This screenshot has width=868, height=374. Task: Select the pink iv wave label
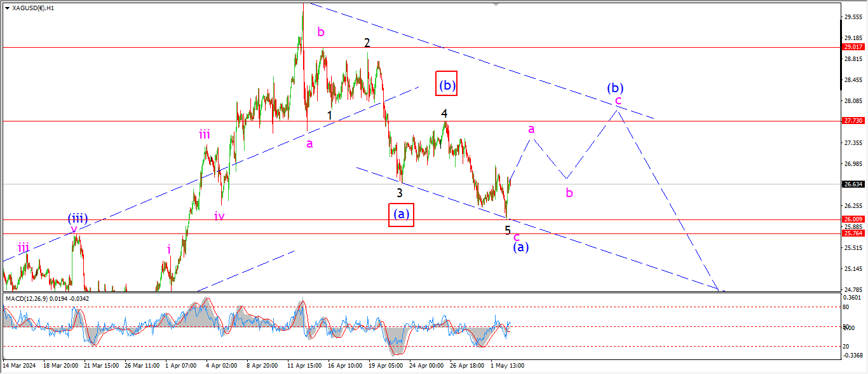pos(220,216)
